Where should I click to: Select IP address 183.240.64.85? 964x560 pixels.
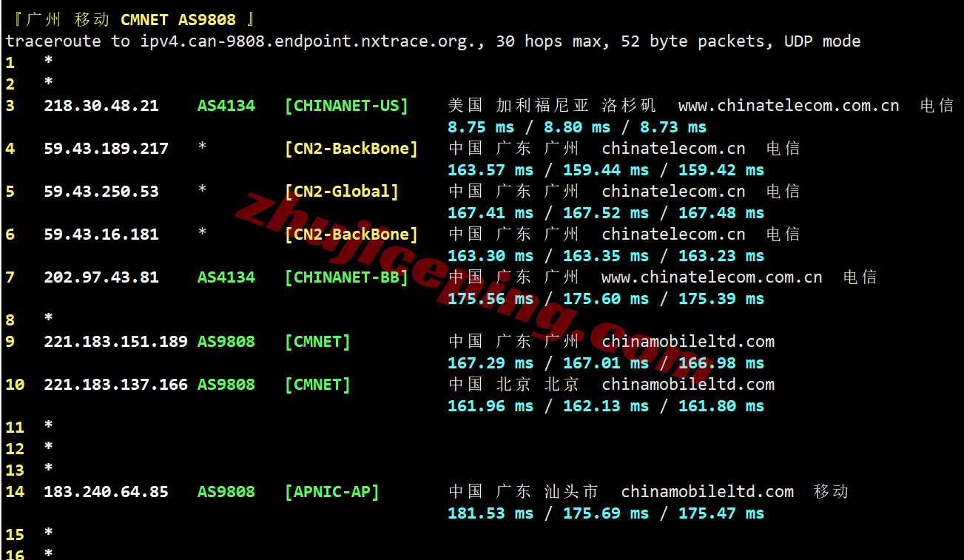tap(106, 492)
